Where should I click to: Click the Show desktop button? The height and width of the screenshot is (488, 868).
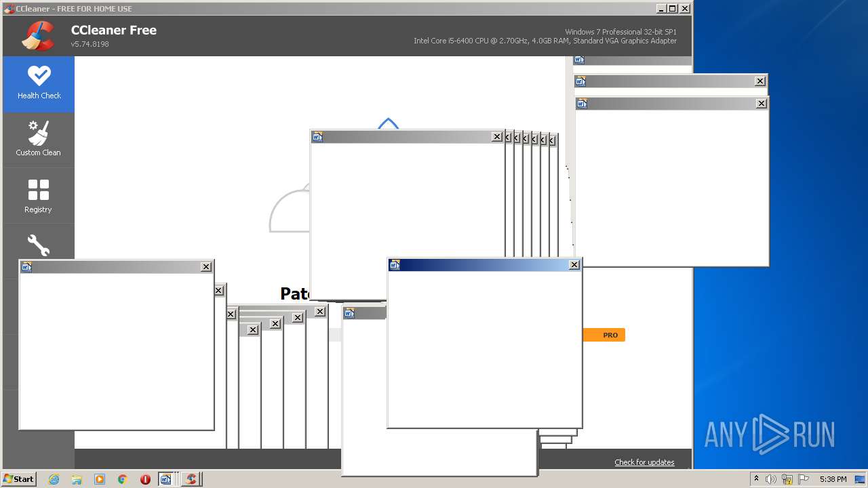(861, 479)
